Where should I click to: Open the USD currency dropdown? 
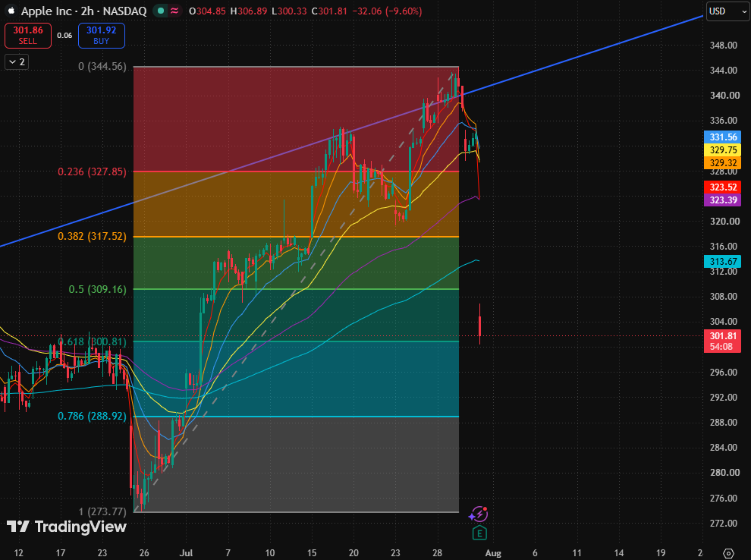[x=727, y=11]
